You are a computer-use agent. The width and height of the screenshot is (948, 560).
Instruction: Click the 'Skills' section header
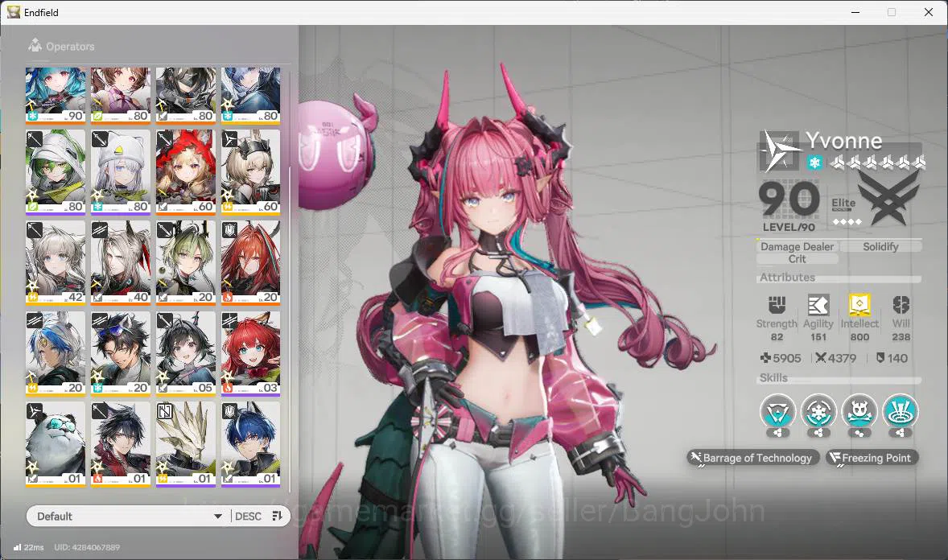773,377
